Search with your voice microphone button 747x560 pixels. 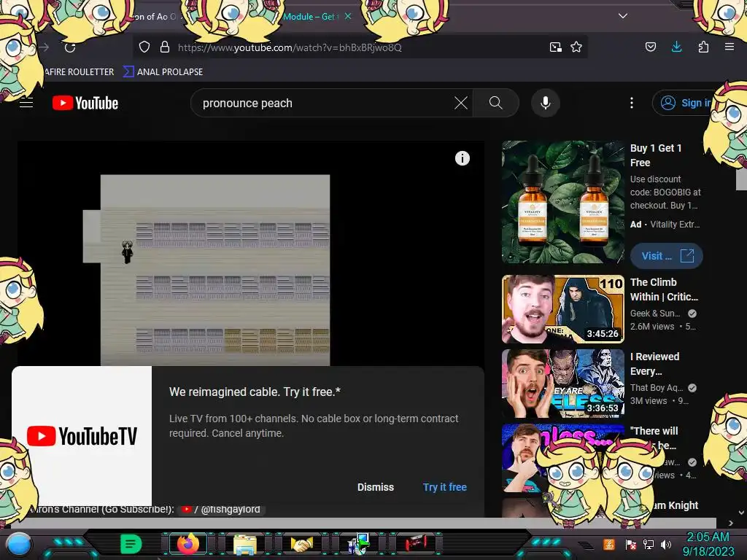(546, 103)
